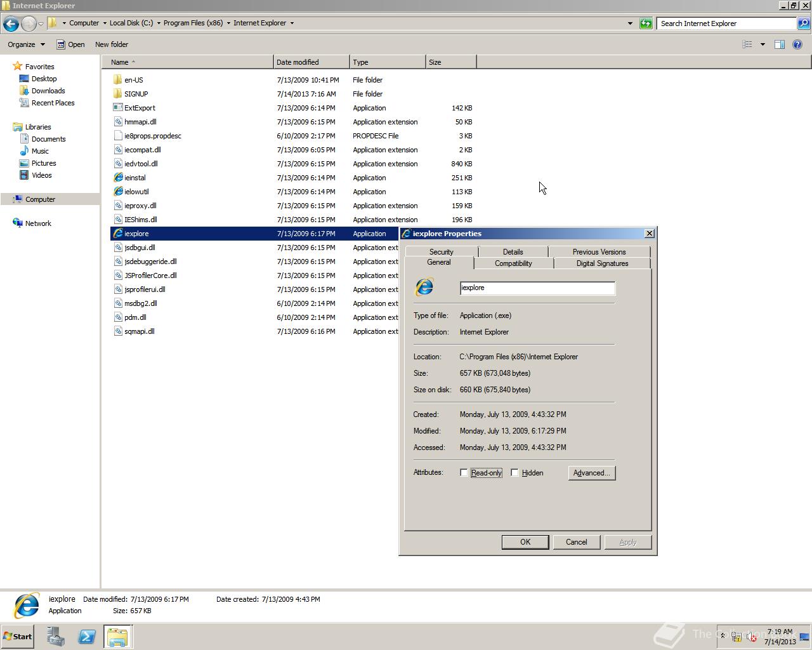
Task: Select the SIGNUP folder icon
Action: point(117,93)
